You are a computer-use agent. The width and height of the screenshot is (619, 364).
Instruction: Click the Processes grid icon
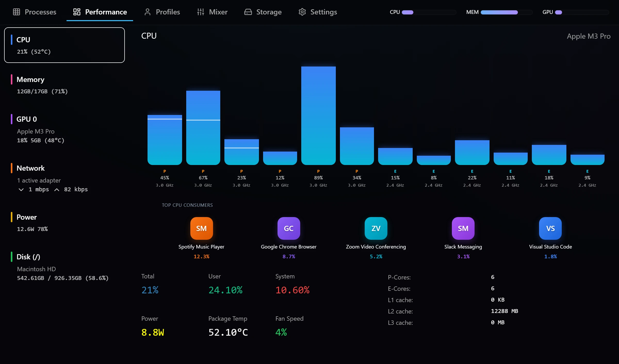point(17,12)
